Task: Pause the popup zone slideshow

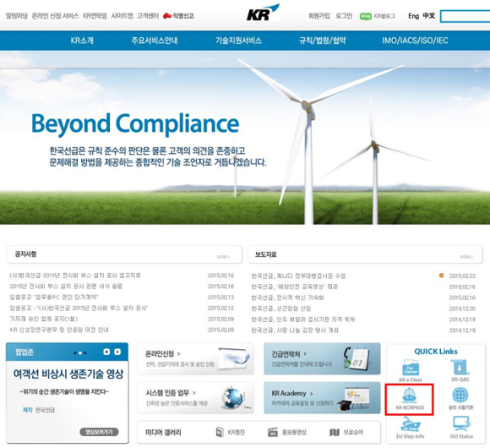Action: (106, 352)
